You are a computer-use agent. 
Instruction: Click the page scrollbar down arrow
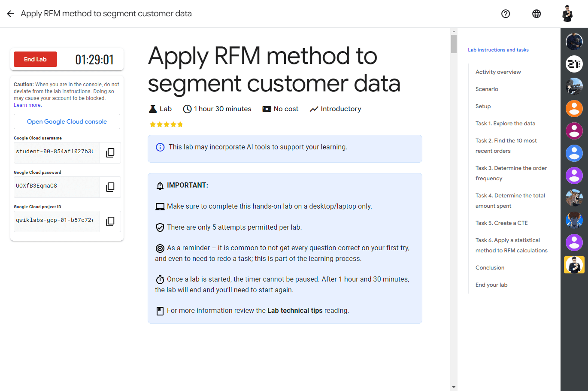point(454,387)
